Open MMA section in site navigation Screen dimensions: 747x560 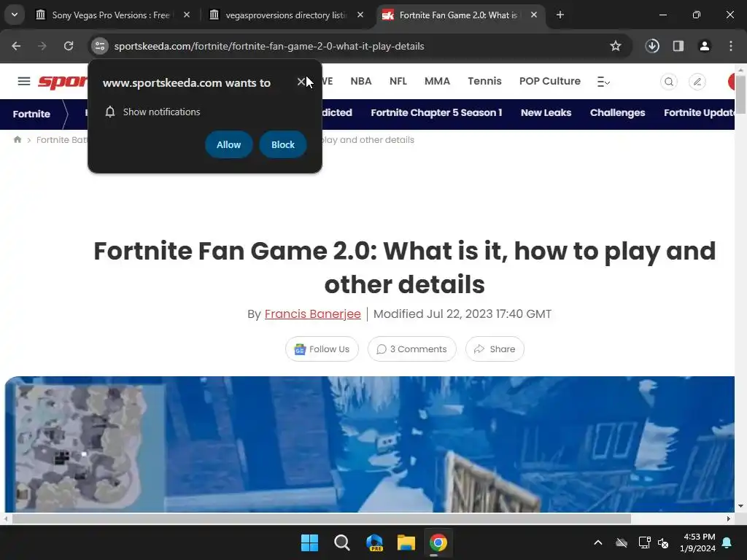[x=437, y=81]
